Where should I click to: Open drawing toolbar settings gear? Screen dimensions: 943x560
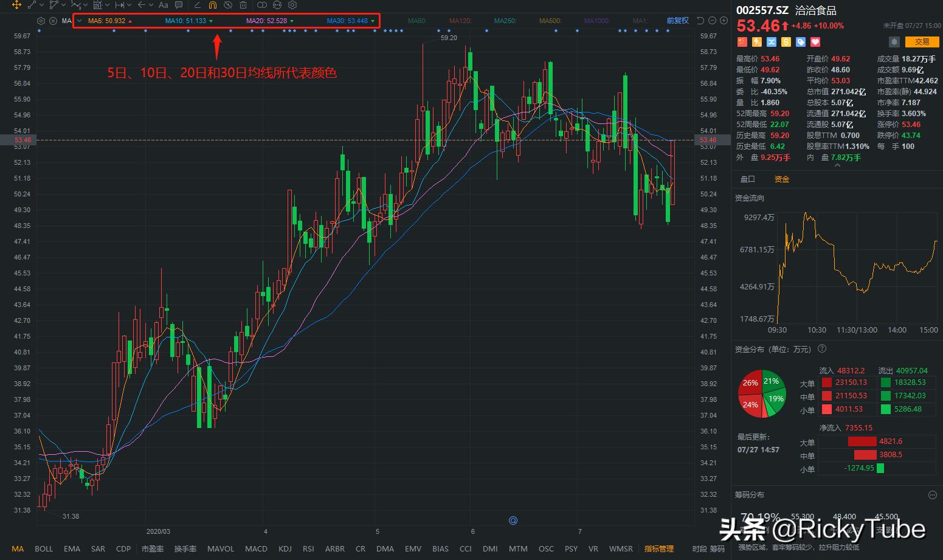[292, 5]
